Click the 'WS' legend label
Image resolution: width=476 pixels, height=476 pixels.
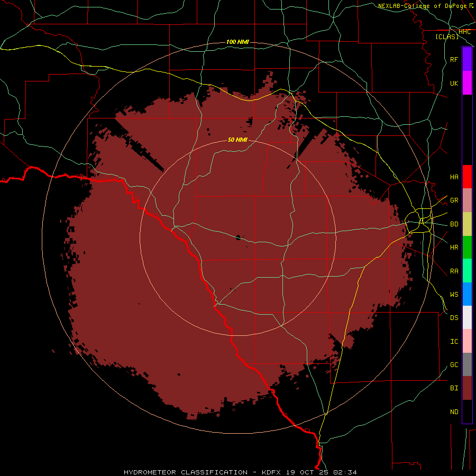454,294
